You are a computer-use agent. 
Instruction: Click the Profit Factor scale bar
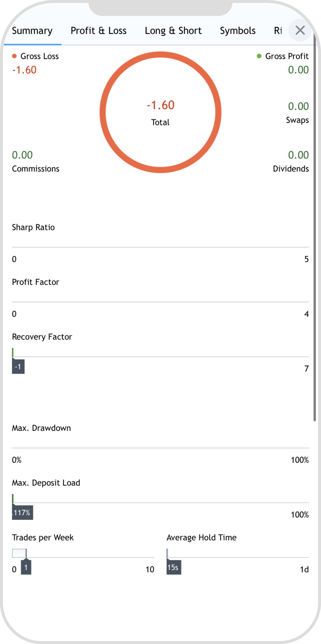pyautogui.click(x=160, y=302)
